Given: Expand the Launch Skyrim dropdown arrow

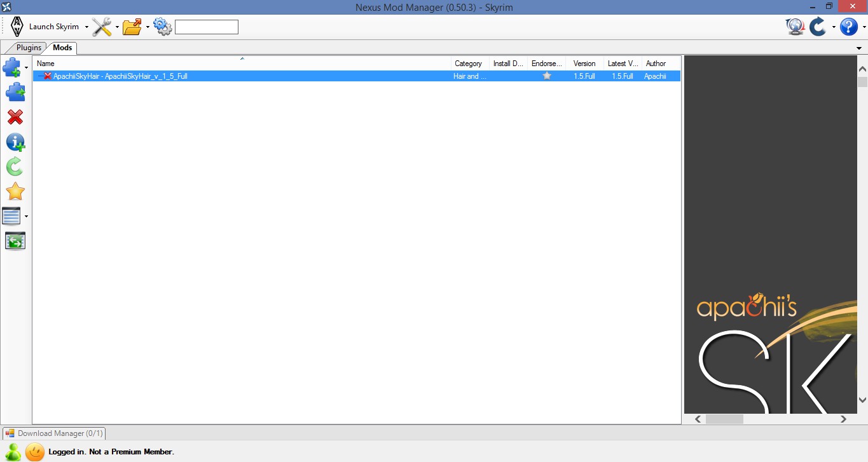Looking at the screenshot, I should click(86, 27).
